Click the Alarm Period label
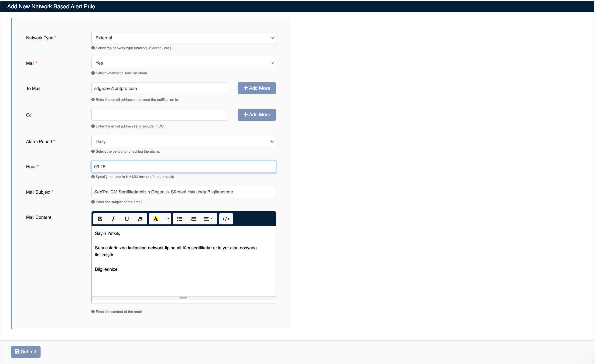Viewport: 595px width, 364px height. 39,141
